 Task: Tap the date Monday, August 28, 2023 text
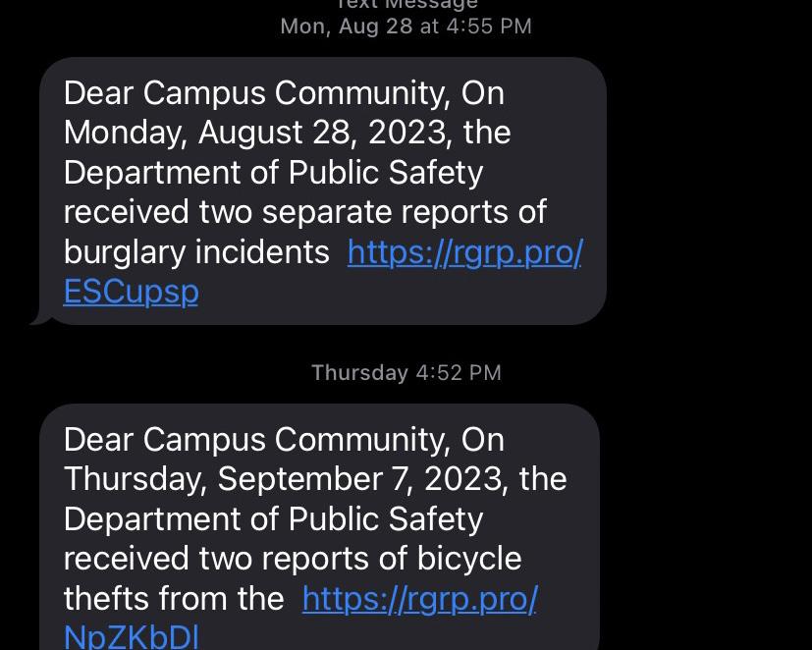click(x=255, y=133)
